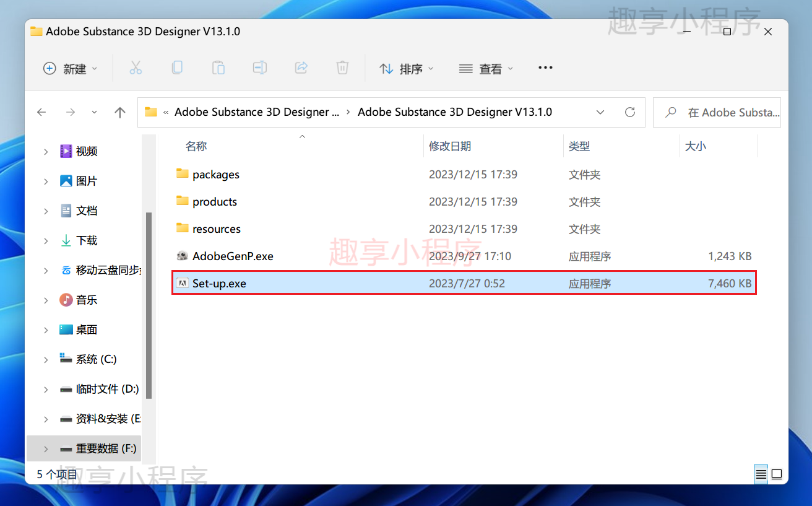Screen dimensions: 812x506
Task: Expand the 视频 tree node
Action: [46, 151]
